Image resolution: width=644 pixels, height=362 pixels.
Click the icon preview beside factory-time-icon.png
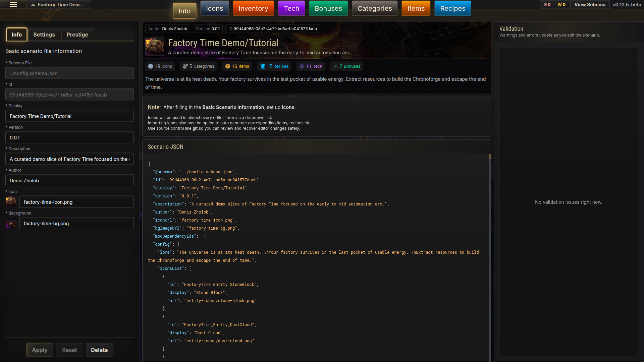click(x=11, y=202)
